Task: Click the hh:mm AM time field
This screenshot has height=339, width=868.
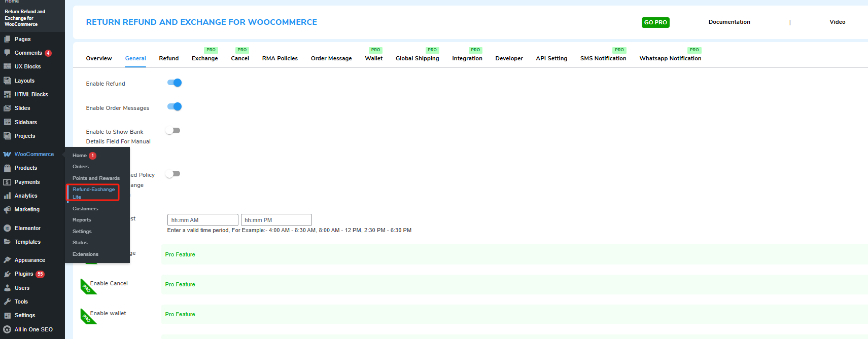Action: [x=202, y=220]
